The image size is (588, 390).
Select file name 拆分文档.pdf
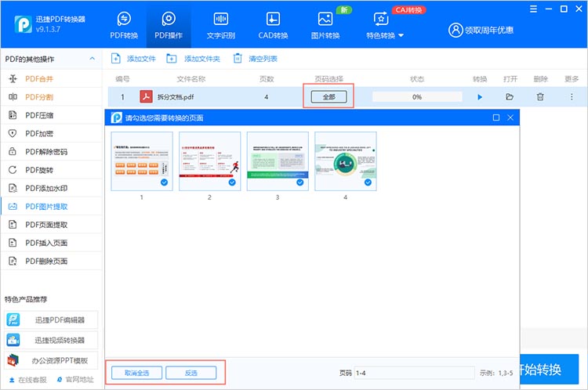click(x=176, y=97)
